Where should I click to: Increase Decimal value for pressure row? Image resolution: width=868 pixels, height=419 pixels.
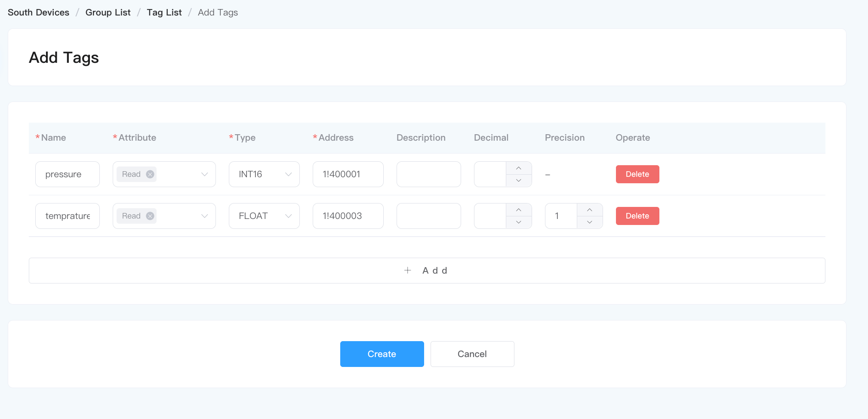pos(518,168)
